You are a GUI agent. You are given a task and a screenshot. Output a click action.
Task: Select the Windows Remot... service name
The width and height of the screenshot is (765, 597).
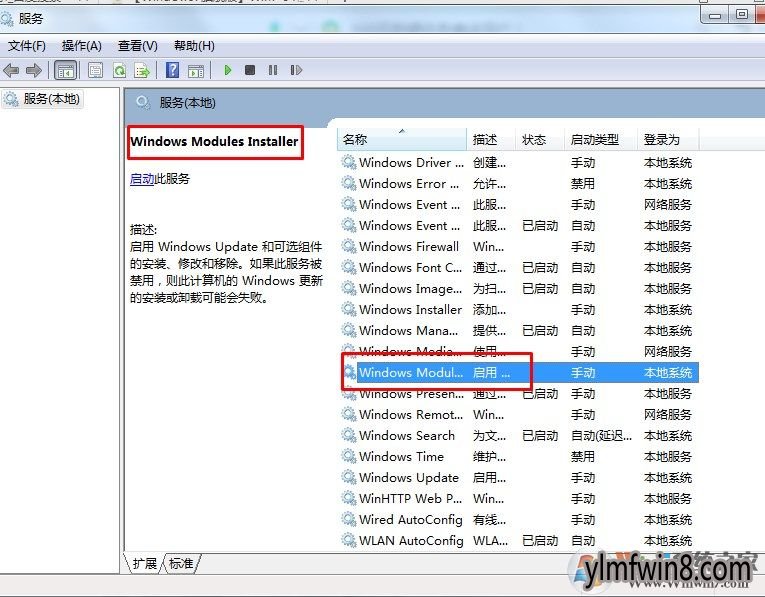[x=411, y=415]
